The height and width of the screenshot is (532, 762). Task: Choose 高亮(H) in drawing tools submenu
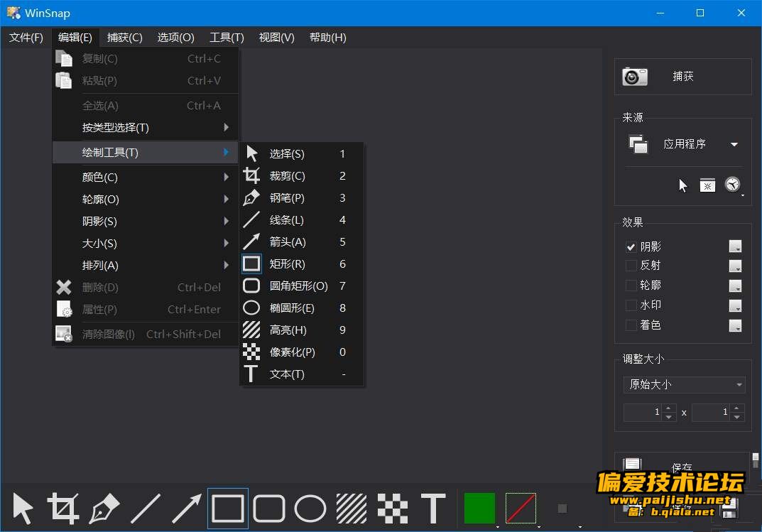click(301, 330)
